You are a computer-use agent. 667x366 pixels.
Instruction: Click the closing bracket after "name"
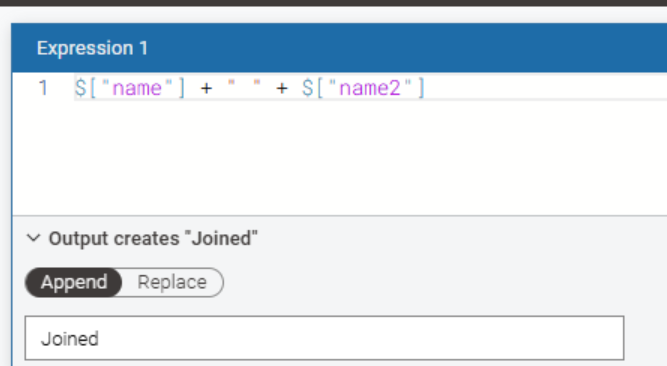[x=181, y=88]
